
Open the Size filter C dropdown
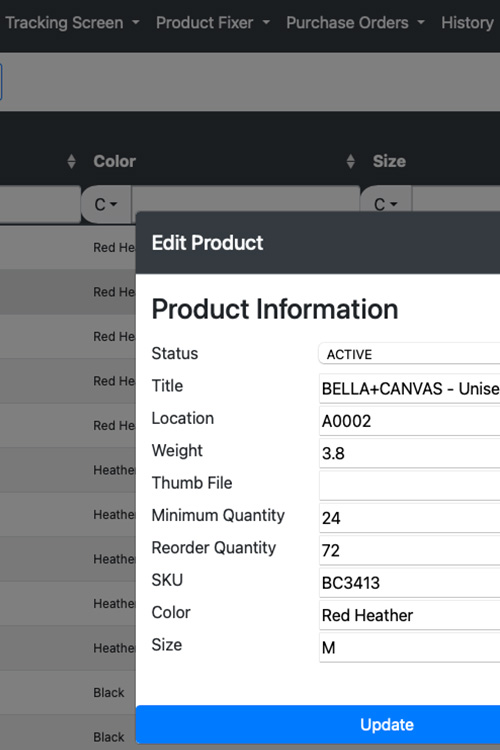(386, 205)
